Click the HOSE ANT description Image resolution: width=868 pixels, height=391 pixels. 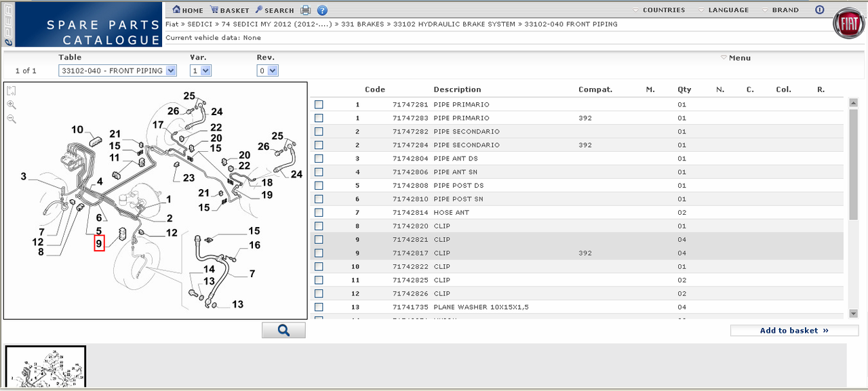click(x=452, y=213)
